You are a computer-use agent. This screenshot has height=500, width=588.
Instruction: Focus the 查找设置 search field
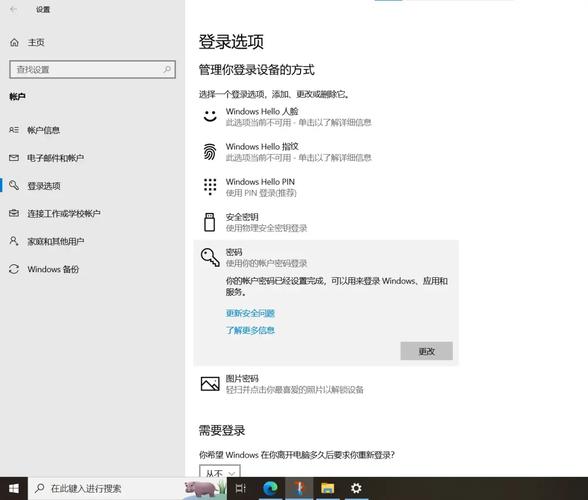point(92,69)
